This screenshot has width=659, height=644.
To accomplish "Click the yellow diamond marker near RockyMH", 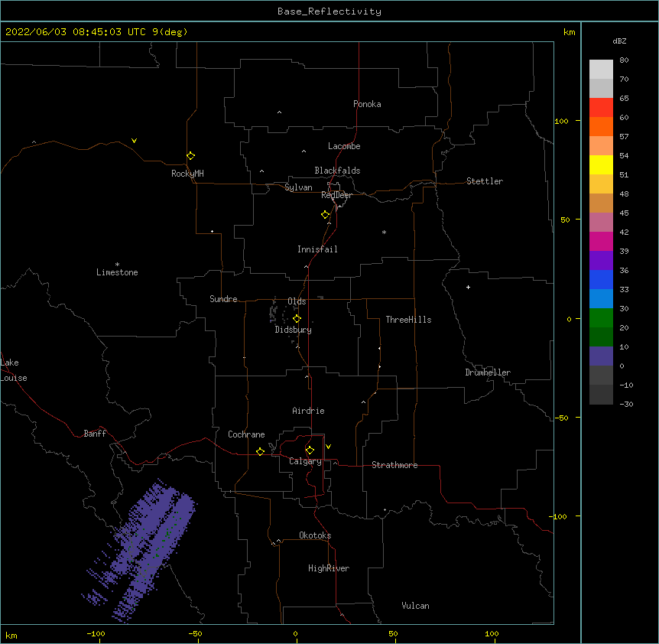I will (x=191, y=156).
